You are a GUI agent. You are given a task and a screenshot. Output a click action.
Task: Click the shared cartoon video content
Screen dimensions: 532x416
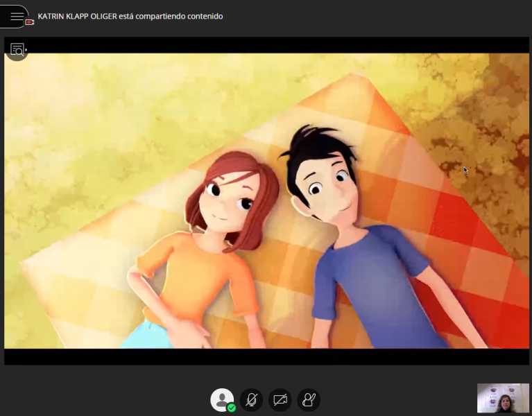[266, 200]
